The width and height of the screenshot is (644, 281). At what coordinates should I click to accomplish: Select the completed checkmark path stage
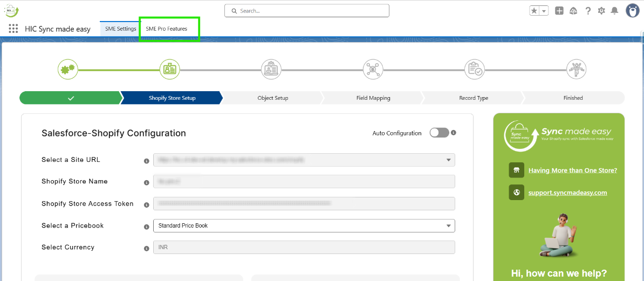coord(71,98)
